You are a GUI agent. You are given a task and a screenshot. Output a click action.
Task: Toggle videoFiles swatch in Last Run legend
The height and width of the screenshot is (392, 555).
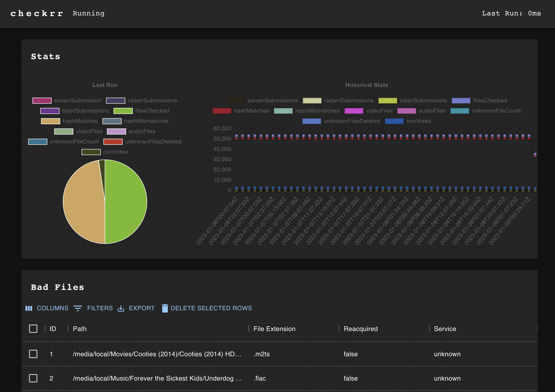64,131
